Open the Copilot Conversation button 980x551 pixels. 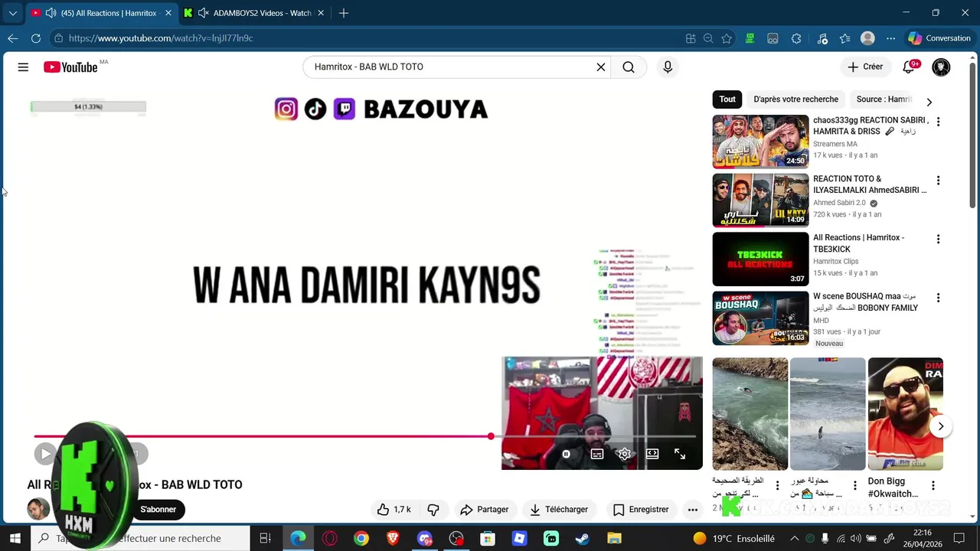(939, 38)
